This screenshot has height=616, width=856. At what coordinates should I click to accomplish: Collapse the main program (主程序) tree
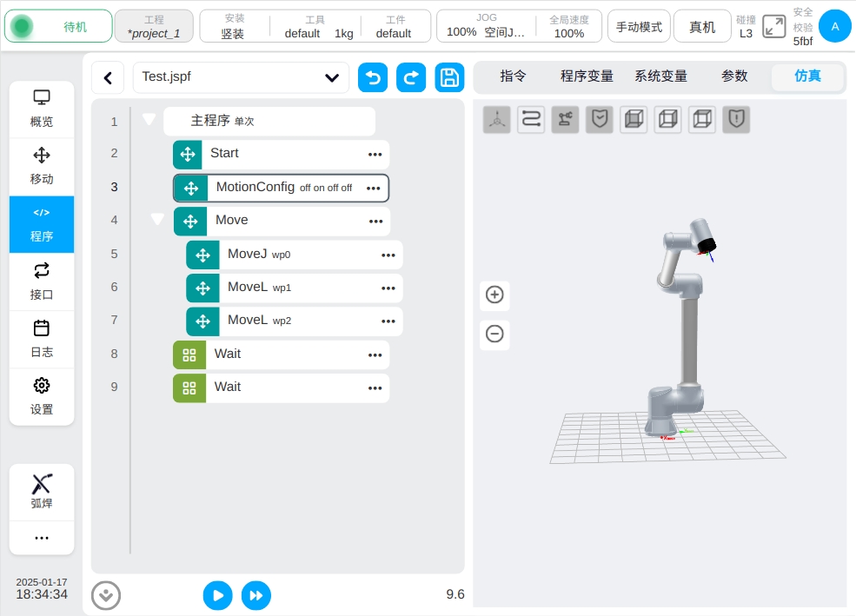[x=149, y=120]
